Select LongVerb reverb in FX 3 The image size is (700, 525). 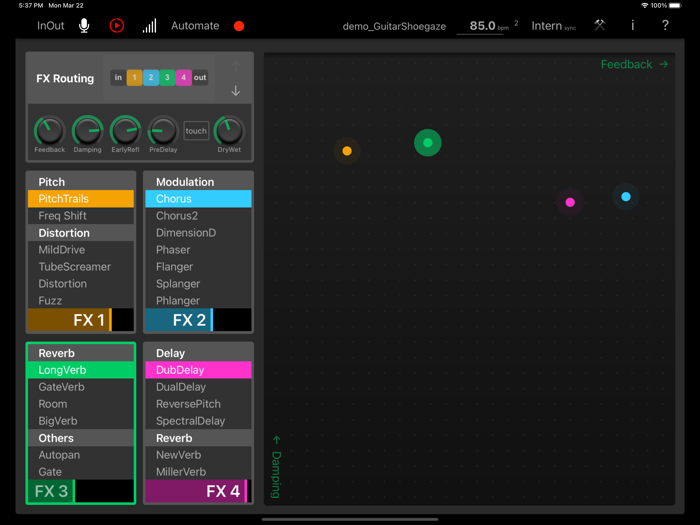[81, 370]
